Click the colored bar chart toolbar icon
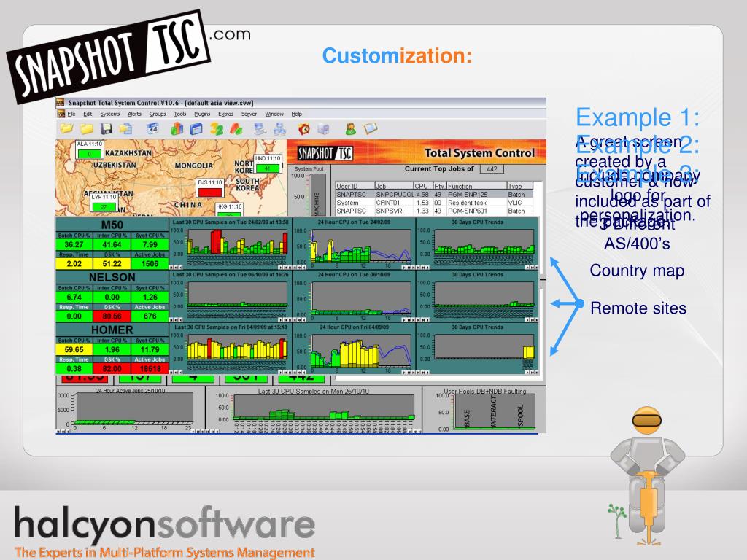 (177, 128)
